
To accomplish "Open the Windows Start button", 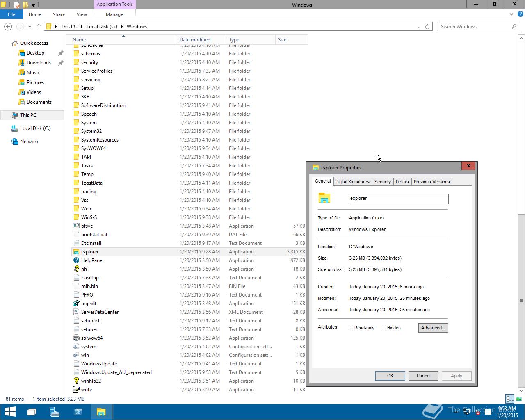I will pyautogui.click(x=10, y=412).
